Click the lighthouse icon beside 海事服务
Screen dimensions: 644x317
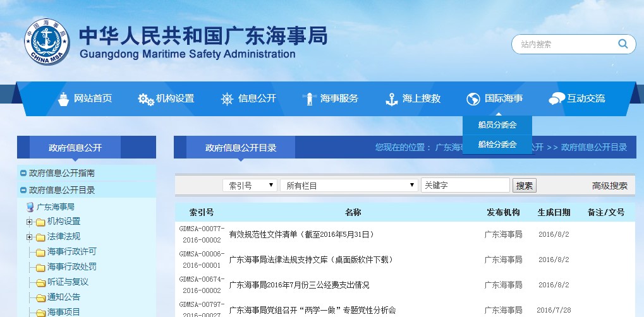pyautogui.click(x=309, y=99)
